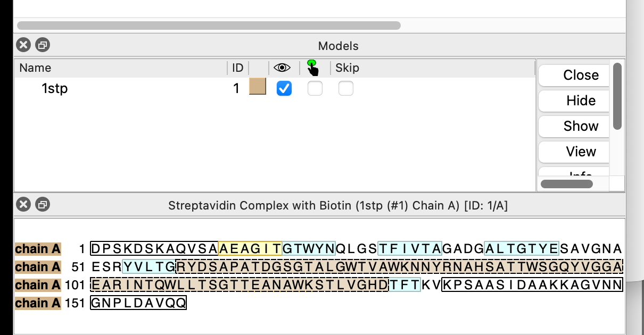
Task: Close the Models panel with X icon
Action: 23,45
